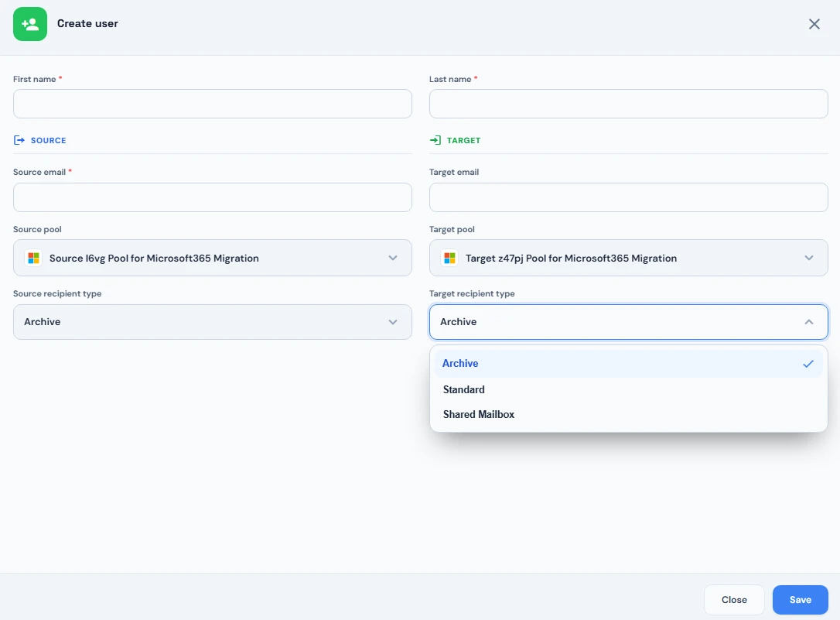The height and width of the screenshot is (620, 840).
Task: Click the Target pool label
Action: tap(452, 229)
